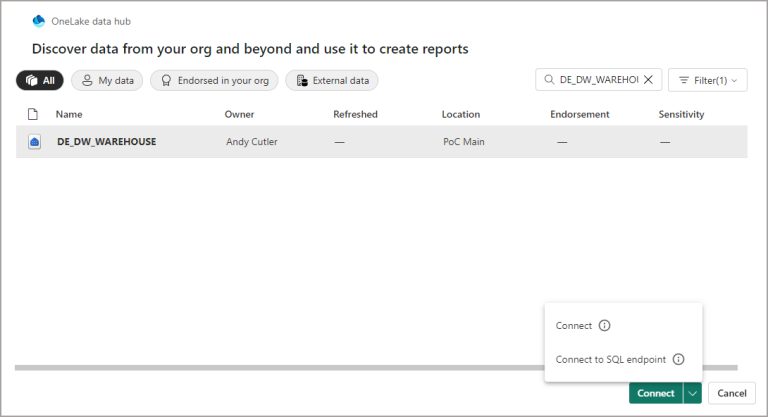Click the info icon next to Connect
Viewport: 768px width, 417px height.
[604, 326]
